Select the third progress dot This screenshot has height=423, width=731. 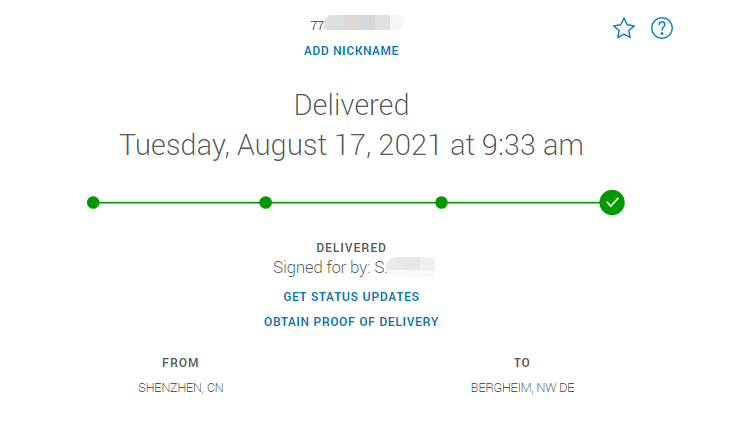coord(441,202)
